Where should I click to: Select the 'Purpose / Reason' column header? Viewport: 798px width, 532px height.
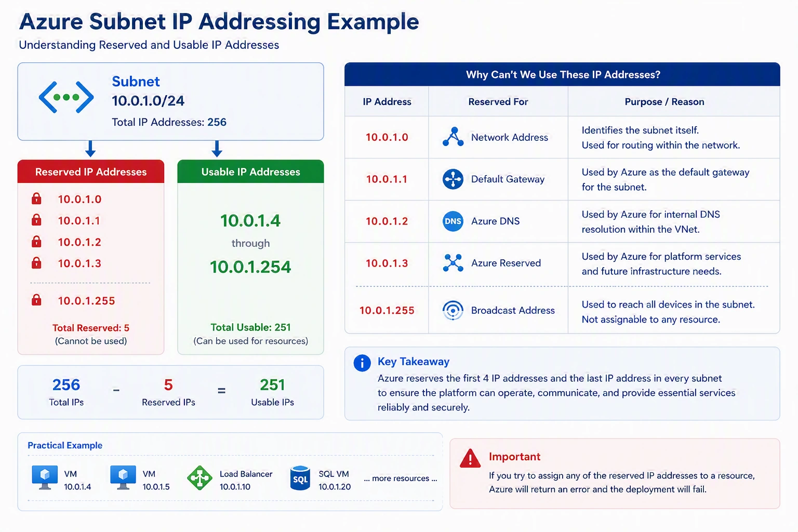point(664,102)
